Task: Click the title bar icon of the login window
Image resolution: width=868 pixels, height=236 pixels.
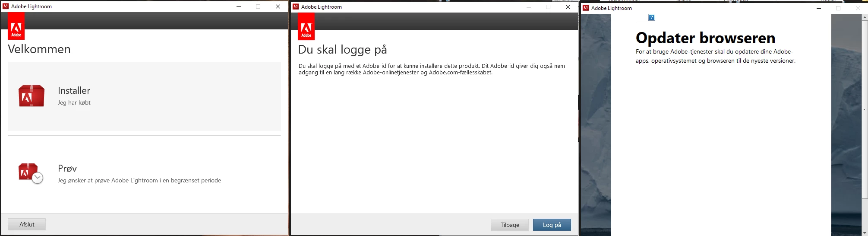Action: 296,7
